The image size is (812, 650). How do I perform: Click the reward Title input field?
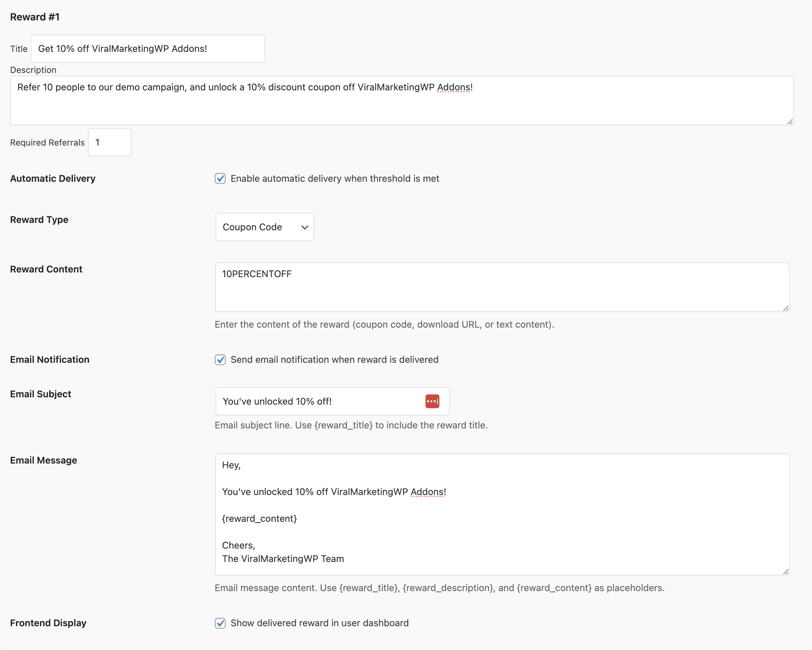[x=148, y=49]
